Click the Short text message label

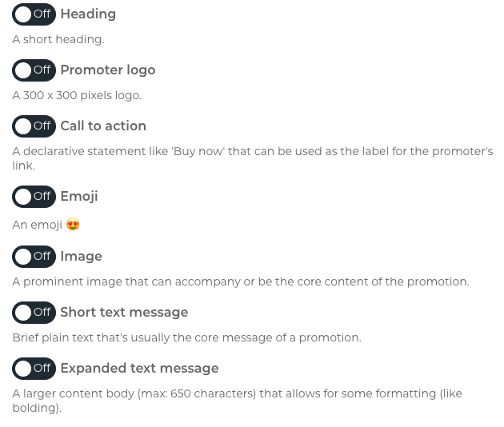point(124,313)
